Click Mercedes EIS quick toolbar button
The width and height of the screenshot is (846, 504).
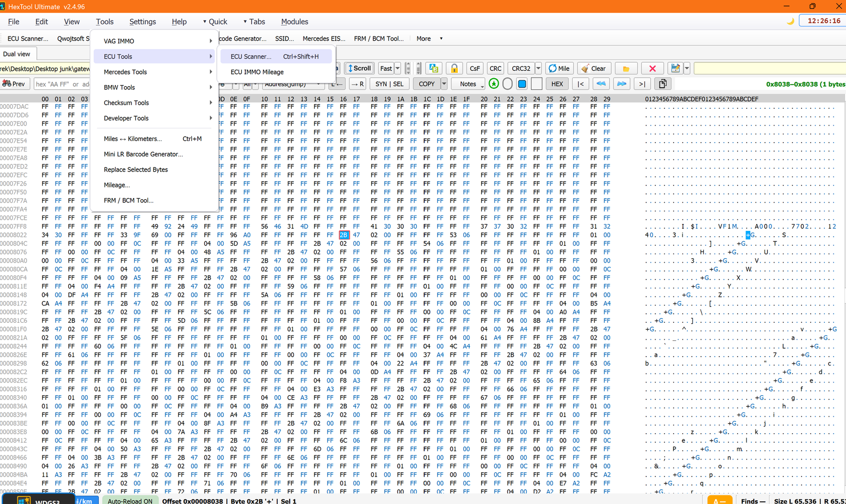pos(324,39)
